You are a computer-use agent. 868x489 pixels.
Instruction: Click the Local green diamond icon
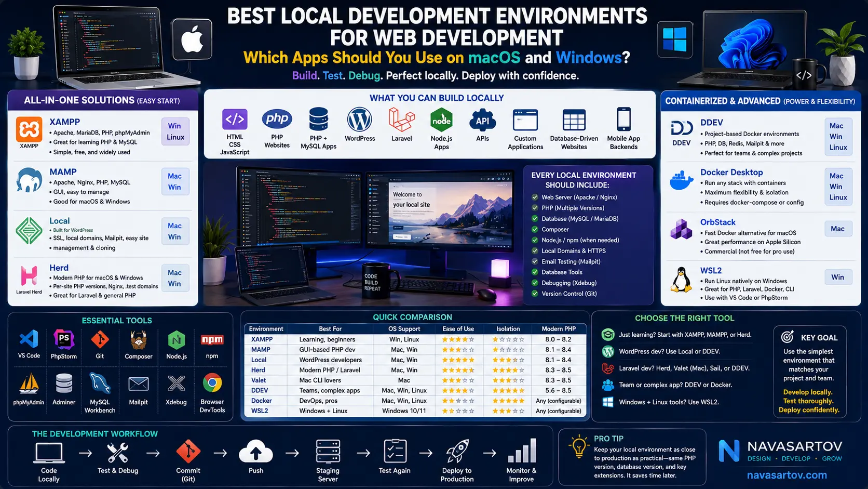click(29, 231)
